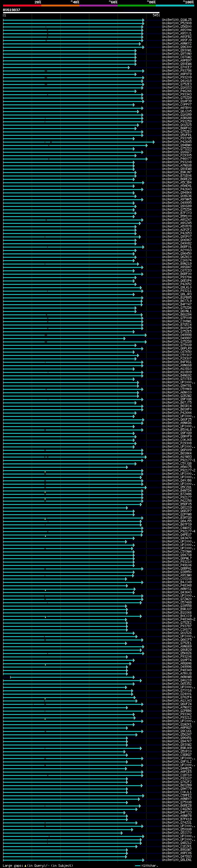The width and height of the screenshot is (197, 868).
Task: Choose the UniRef100_B4FT47 row label
Action: click(x=177, y=304)
